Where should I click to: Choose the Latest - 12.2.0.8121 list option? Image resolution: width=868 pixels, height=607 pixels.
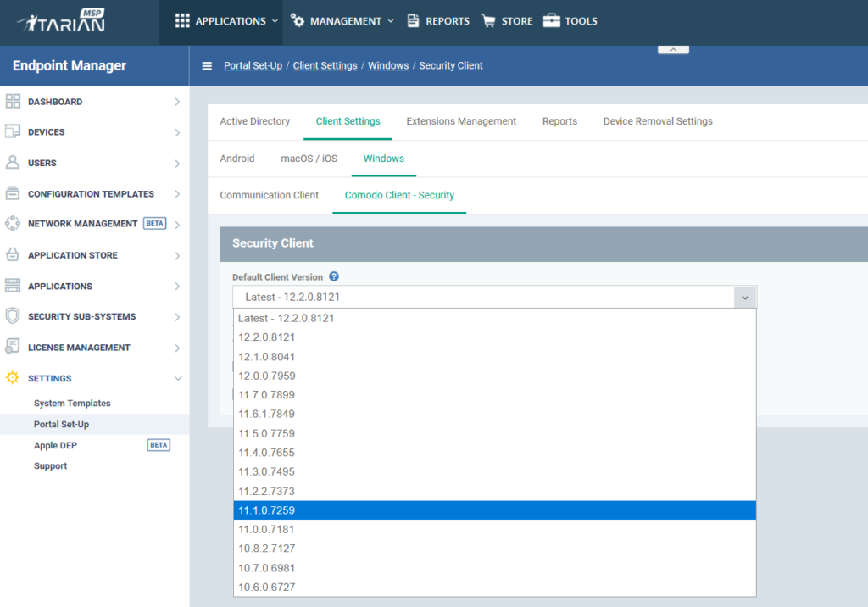click(x=495, y=319)
